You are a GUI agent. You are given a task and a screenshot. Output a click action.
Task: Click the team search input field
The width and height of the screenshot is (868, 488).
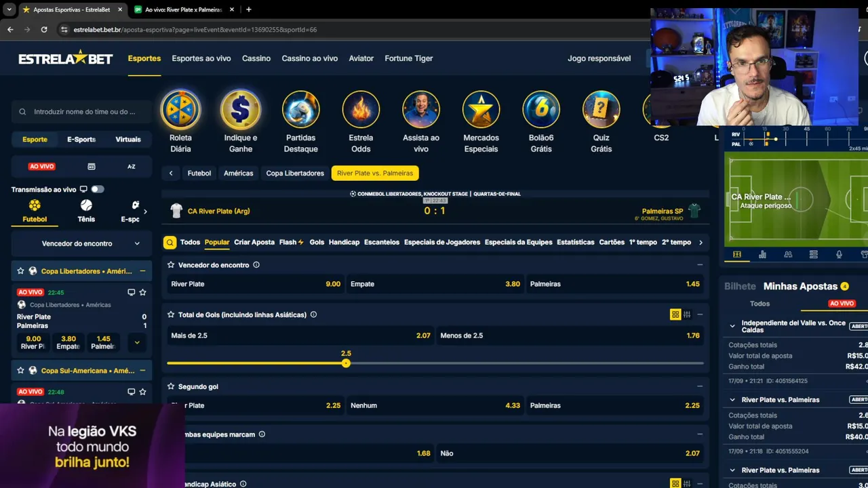pos(82,112)
